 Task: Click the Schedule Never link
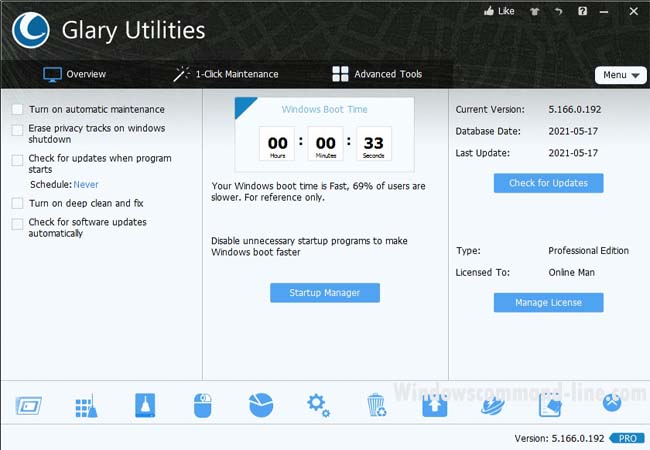(86, 184)
